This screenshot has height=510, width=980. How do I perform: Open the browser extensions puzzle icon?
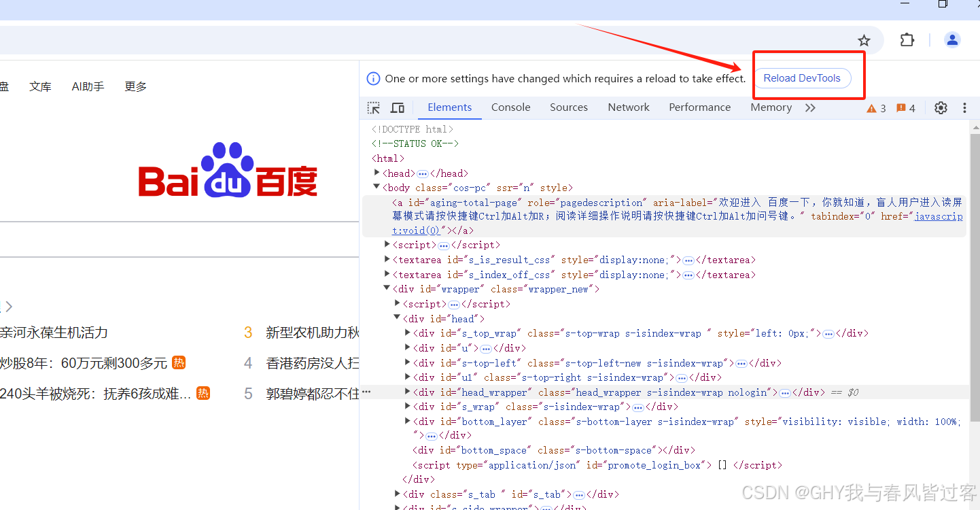point(907,40)
